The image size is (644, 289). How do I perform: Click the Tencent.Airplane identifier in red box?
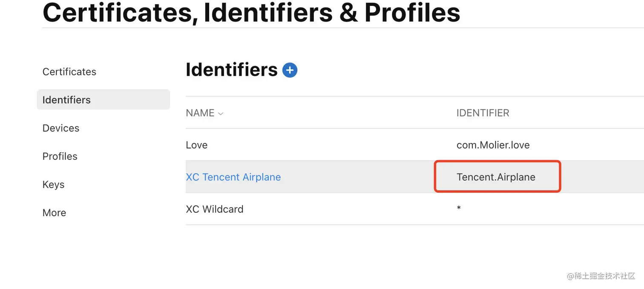(x=496, y=177)
